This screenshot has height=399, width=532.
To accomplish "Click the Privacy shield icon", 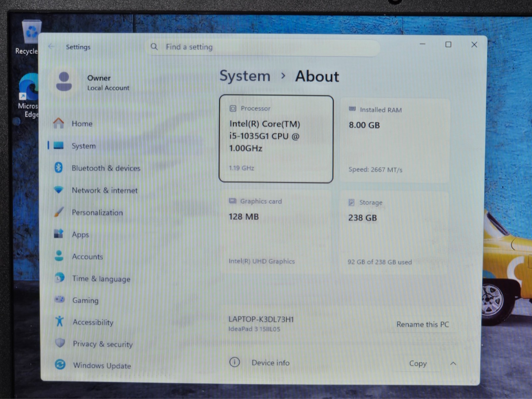I will pos(60,343).
